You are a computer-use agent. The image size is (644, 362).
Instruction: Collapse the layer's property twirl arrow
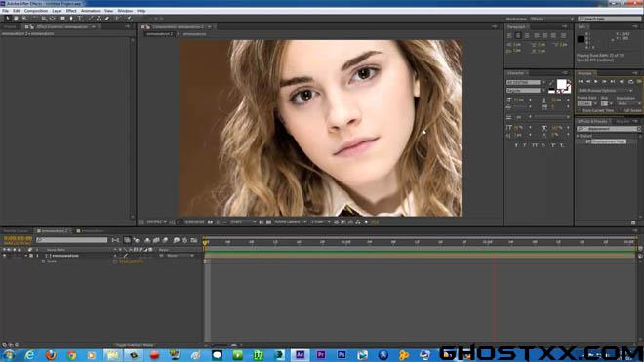point(26,256)
